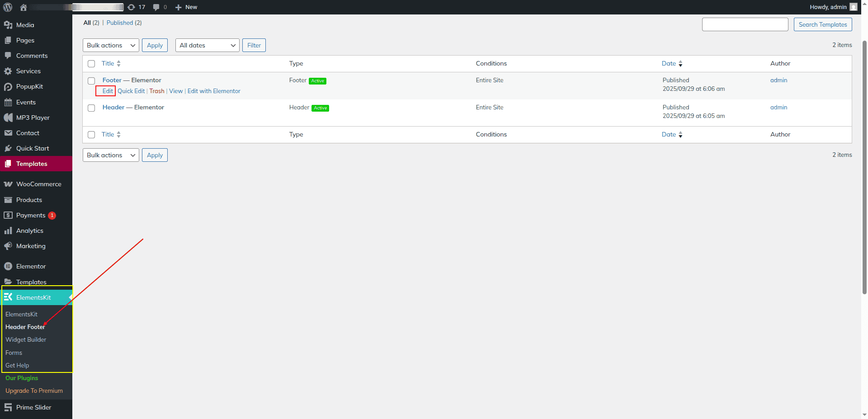
Task: Click the template search input field
Action: click(745, 25)
